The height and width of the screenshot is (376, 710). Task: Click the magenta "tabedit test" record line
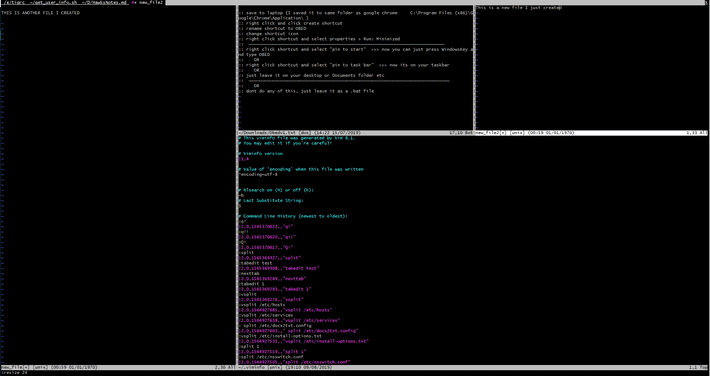pos(279,268)
